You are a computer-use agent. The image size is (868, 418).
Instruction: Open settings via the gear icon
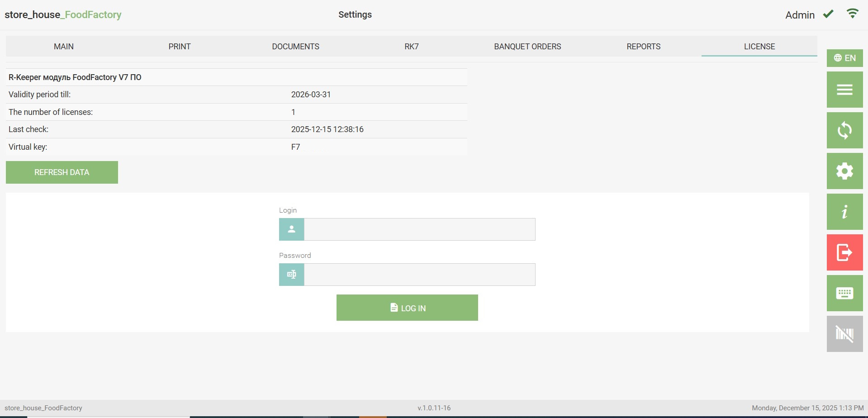844,171
